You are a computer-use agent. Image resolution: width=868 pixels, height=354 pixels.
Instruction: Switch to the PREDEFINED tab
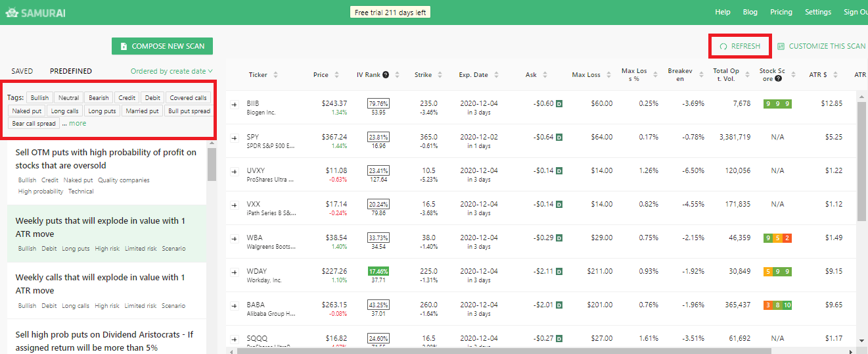(71, 71)
